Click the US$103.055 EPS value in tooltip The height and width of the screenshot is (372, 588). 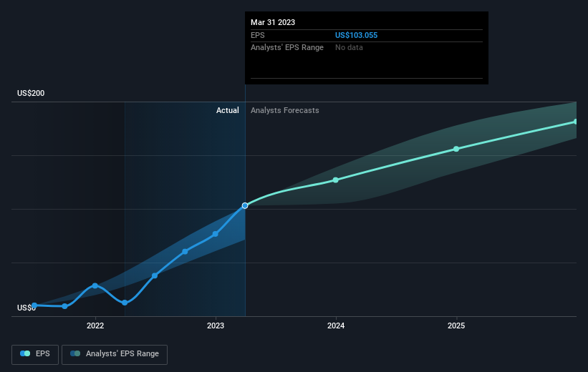356,35
